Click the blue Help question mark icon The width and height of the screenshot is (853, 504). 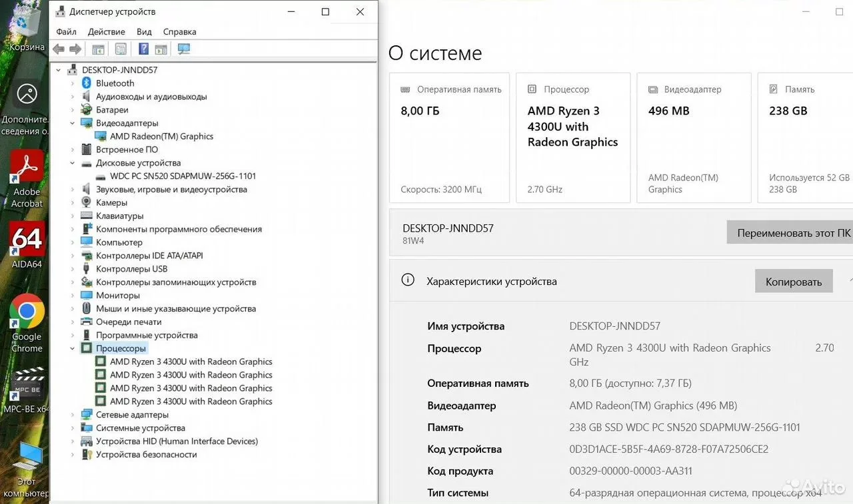143,49
